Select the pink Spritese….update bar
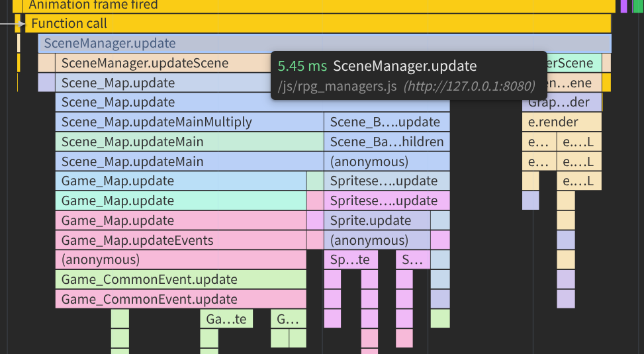 tap(387, 200)
